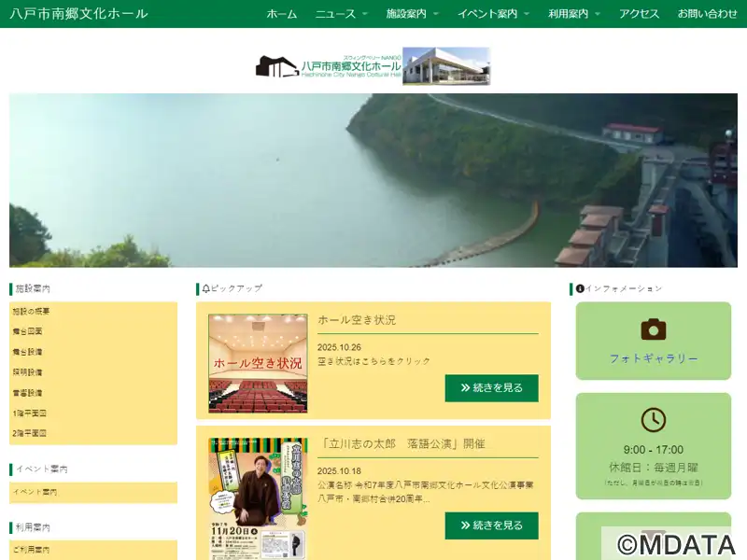Click the ホール空き状況 hall thumbnail
The height and width of the screenshot is (560, 747).
click(258, 363)
